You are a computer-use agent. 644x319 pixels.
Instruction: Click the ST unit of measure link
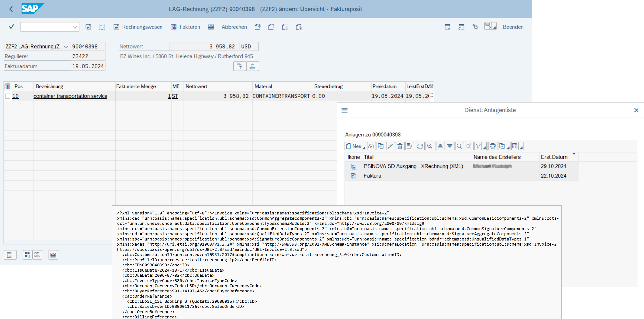tap(175, 96)
